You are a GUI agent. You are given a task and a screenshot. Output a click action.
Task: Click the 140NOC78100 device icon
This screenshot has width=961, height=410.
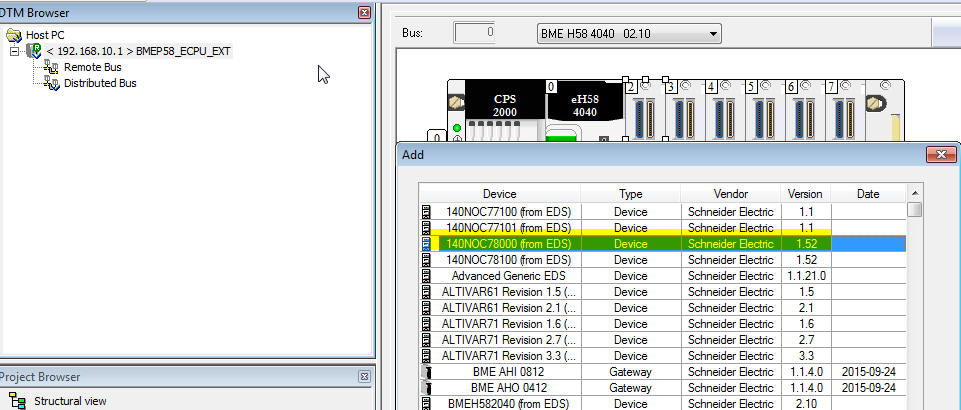point(427,260)
